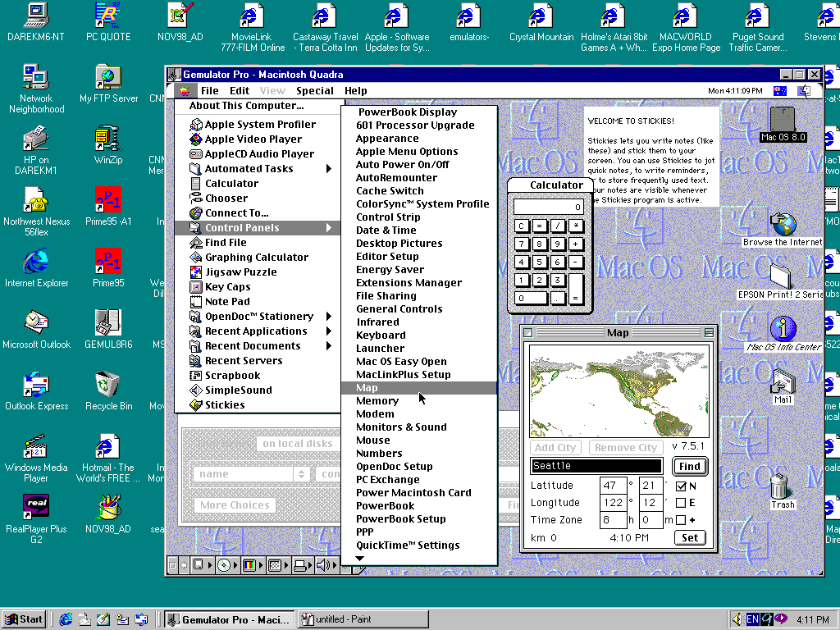This screenshot has width=840, height=630.
Task: Open the 'on local disks' popup menu
Action: click(x=298, y=444)
